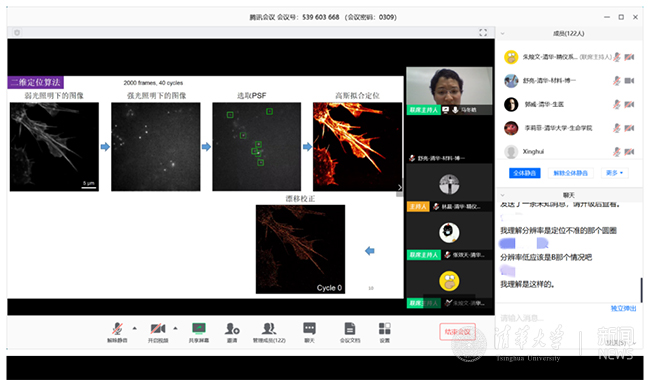
Task: Click the chat panel vertical scrollbar
Action: point(642,290)
